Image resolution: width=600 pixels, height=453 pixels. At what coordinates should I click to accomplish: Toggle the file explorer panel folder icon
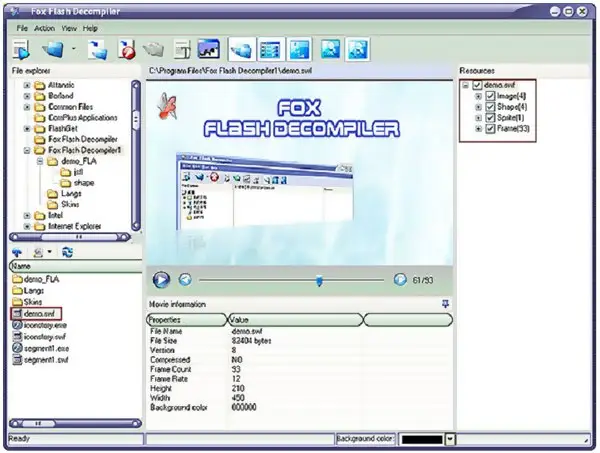pyautogui.click(x=241, y=49)
